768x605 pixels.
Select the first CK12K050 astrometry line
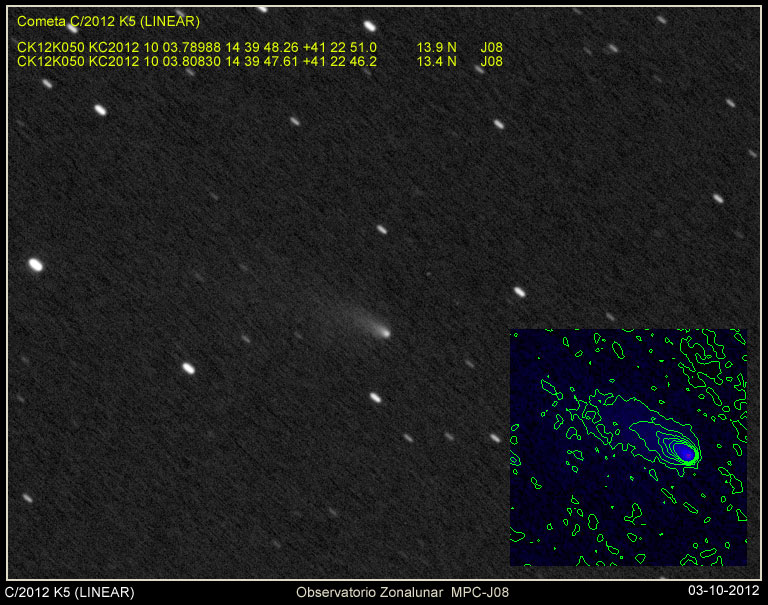[x=197, y=47]
